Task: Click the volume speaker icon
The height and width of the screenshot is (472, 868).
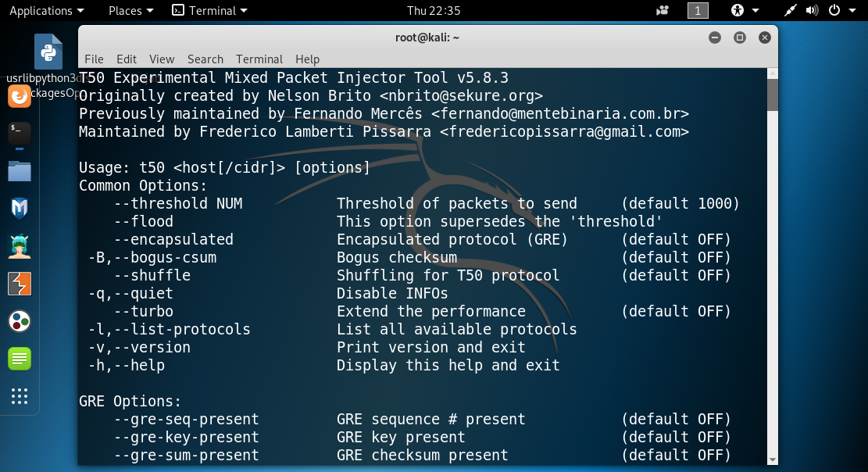Action: click(x=812, y=10)
